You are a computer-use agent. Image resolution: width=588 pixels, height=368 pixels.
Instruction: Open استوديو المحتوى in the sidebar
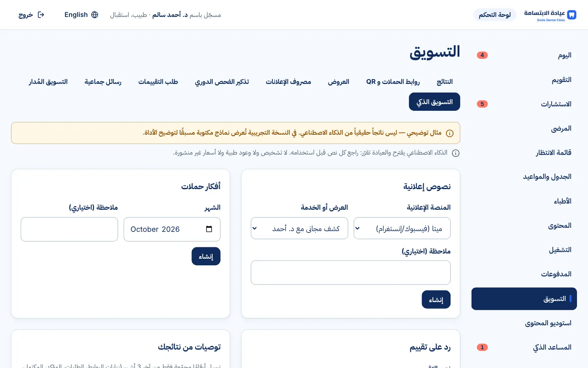click(524, 323)
